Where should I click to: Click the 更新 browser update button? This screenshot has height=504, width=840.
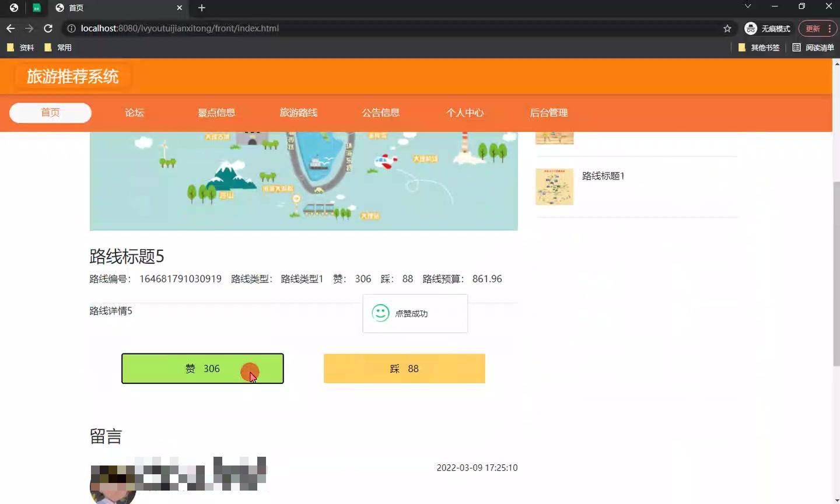[813, 29]
